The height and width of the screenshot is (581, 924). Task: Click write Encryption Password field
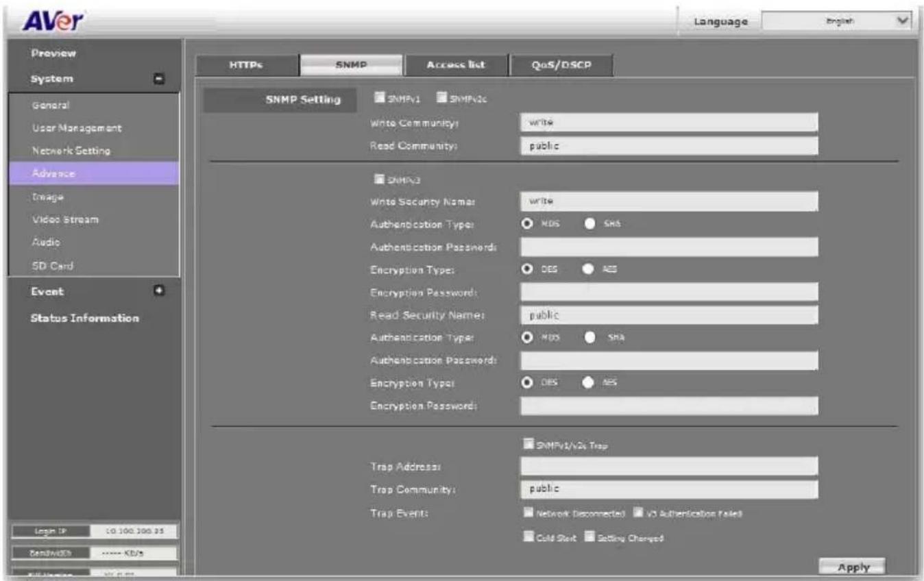[669, 292]
